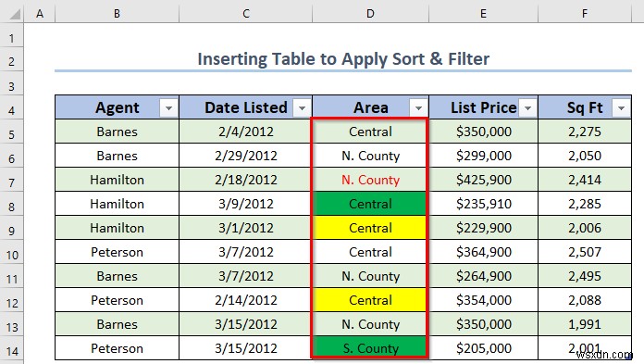The width and height of the screenshot is (644, 364).
Task: Select the Peterson cell in row 14
Action: [118, 348]
